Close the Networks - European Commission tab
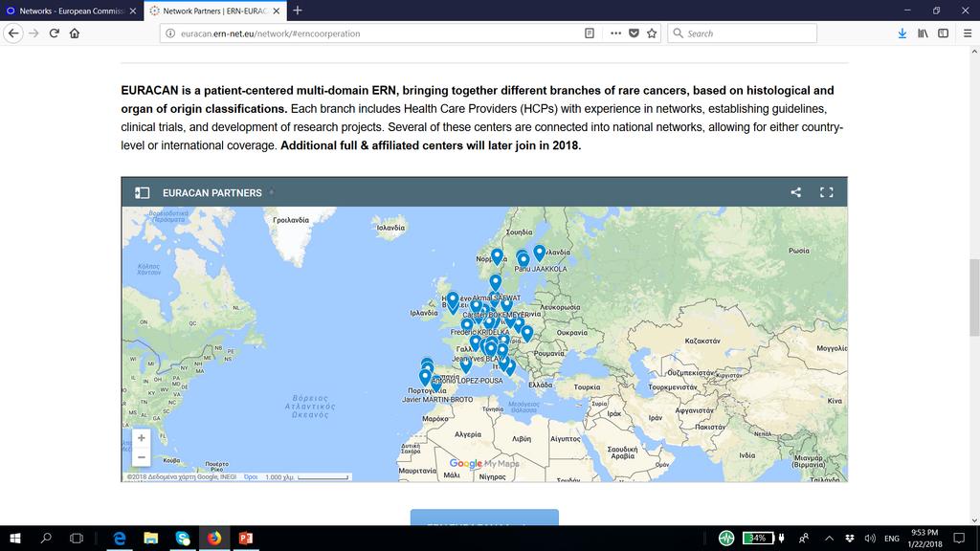This screenshot has height=551, width=980. click(x=132, y=11)
